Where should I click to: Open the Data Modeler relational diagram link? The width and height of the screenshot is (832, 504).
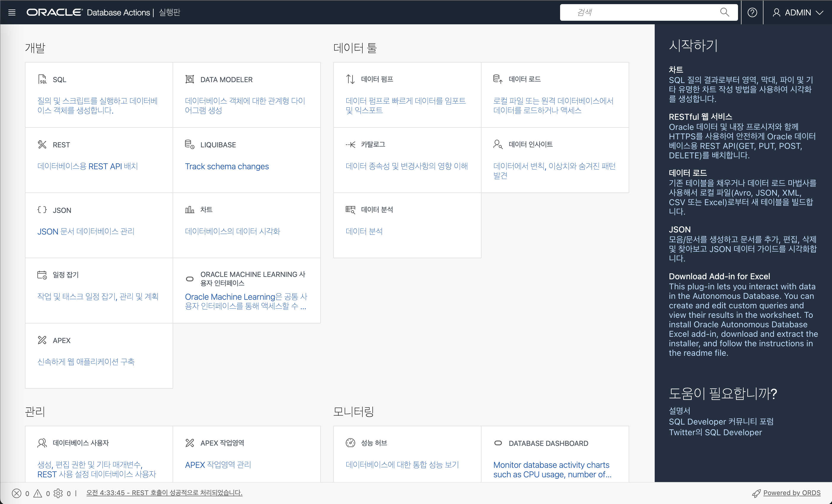click(x=245, y=105)
